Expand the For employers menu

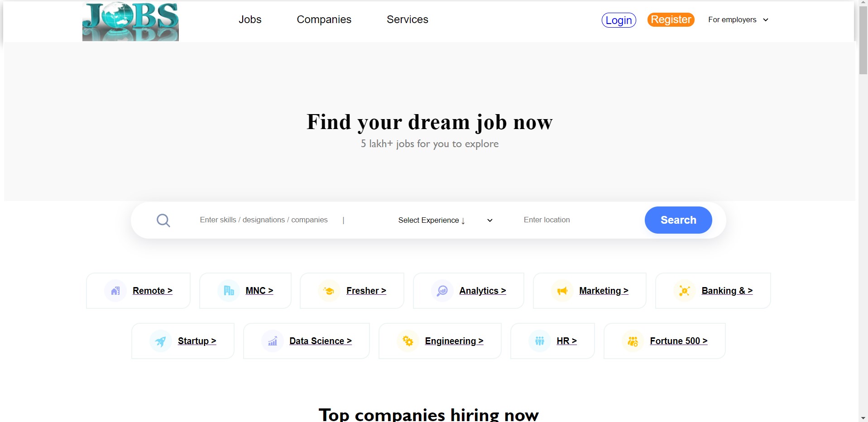tap(738, 19)
